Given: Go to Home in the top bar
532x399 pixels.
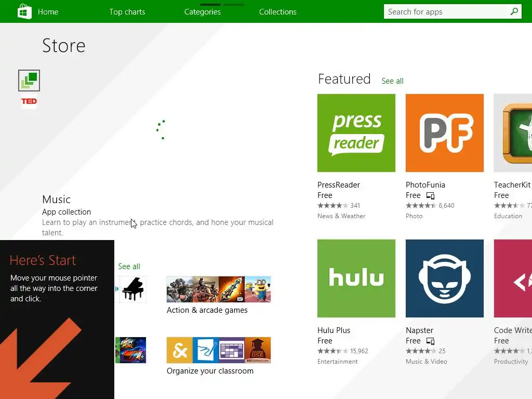Looking at the screenshot, I should [x=48, y=11].
